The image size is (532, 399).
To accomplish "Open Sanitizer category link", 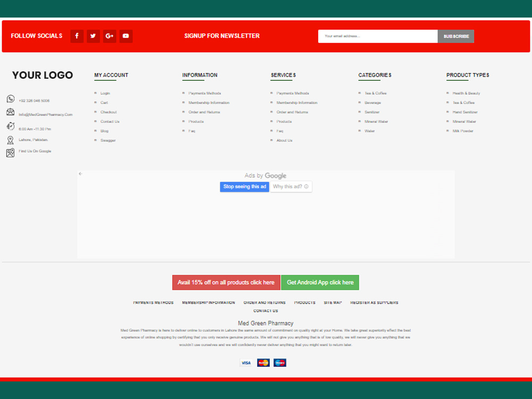I will (x=372, y=112).
